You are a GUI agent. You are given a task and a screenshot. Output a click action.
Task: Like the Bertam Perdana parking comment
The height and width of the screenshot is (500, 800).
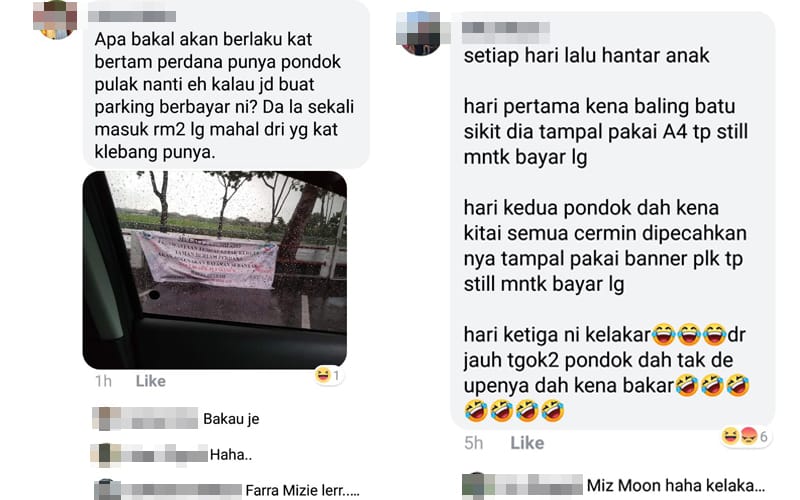(151, 381)
